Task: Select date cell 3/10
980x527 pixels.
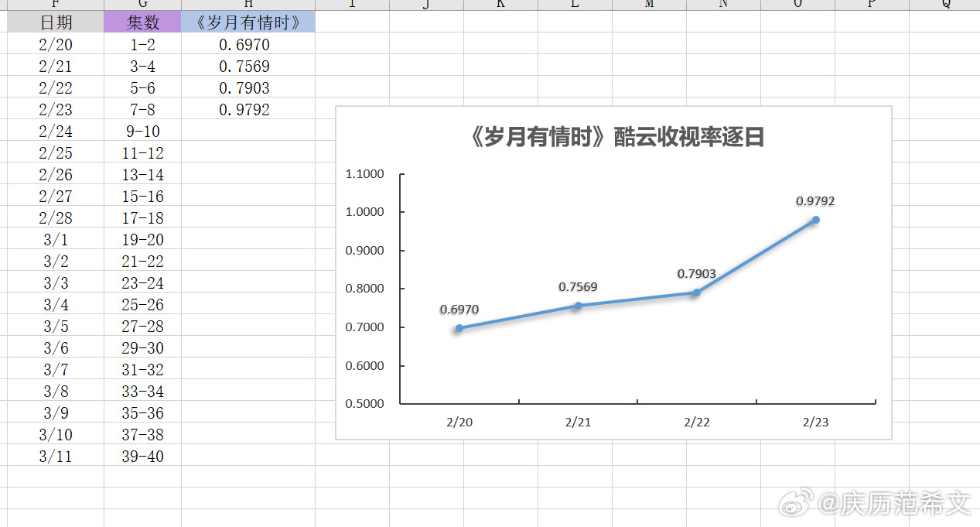Action: (x=56, y=434)
